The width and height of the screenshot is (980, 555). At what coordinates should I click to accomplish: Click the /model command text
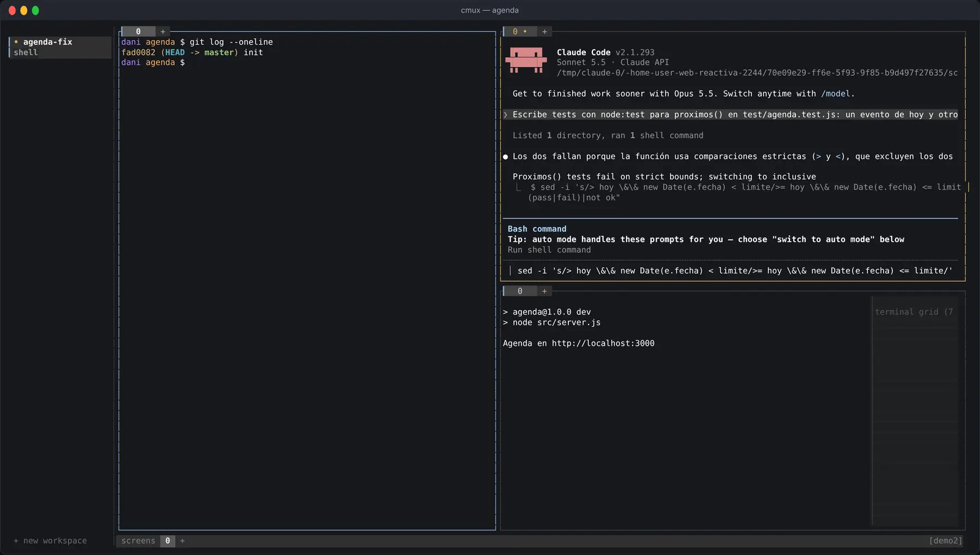point(836,94)
